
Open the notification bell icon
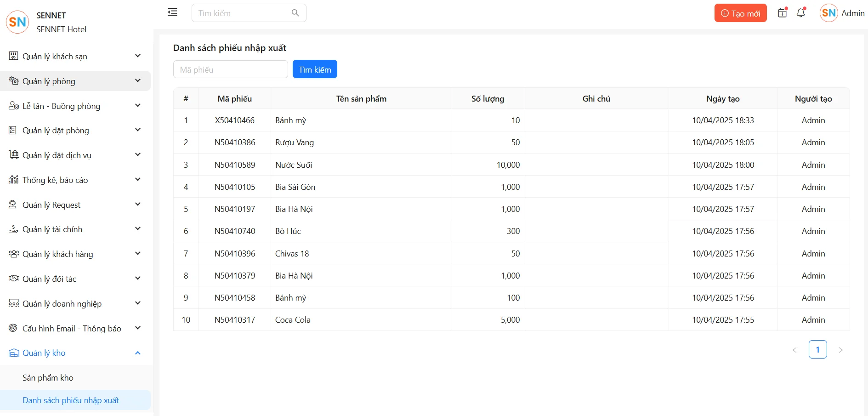(801, 13)
